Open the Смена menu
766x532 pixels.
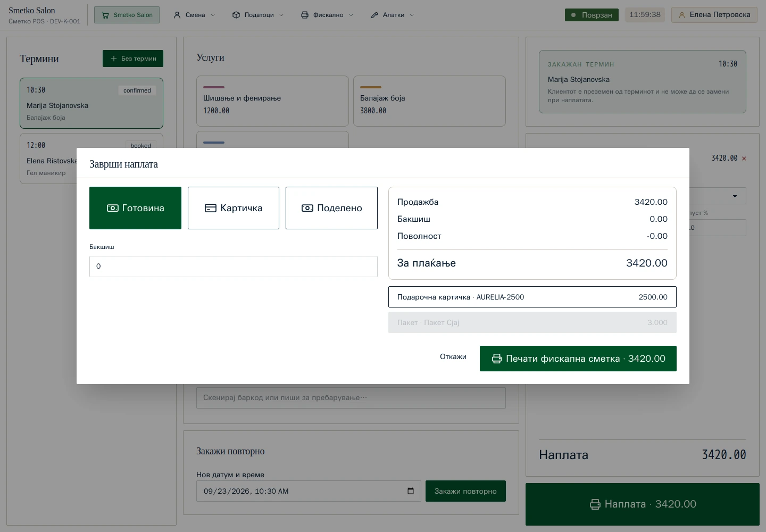click(195, 15)
